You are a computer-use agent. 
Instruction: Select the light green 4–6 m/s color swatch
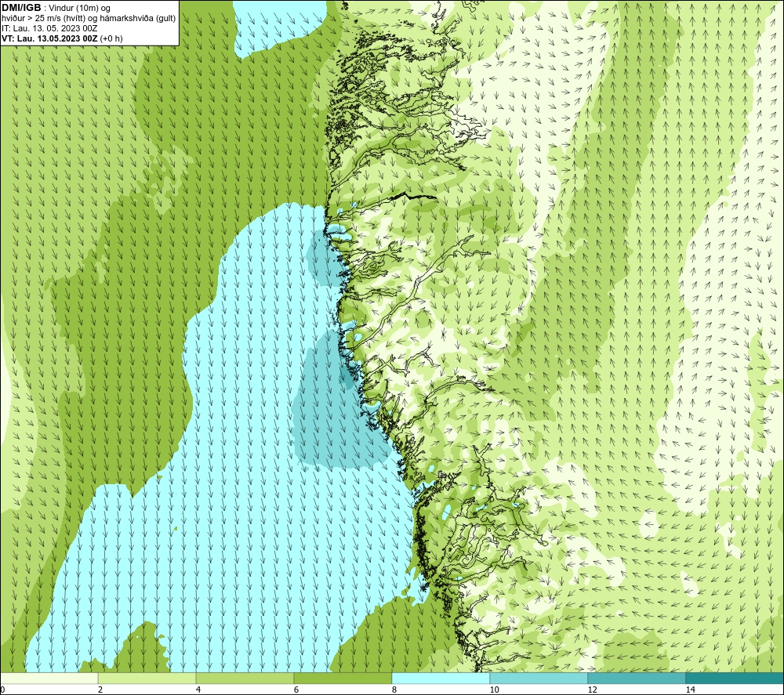coord(245,678)
